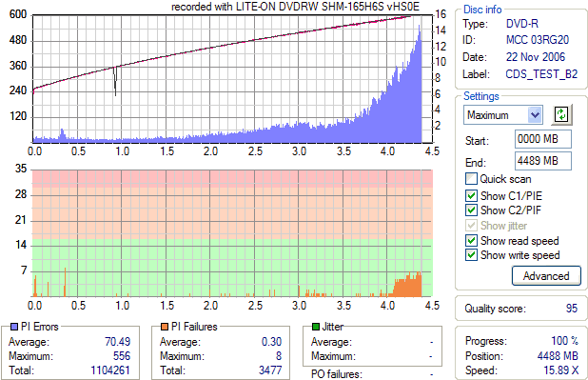Select the disc ID MCC 03RG20
The height and width of the screenshot is (380, 588).
tap(538, 40)
